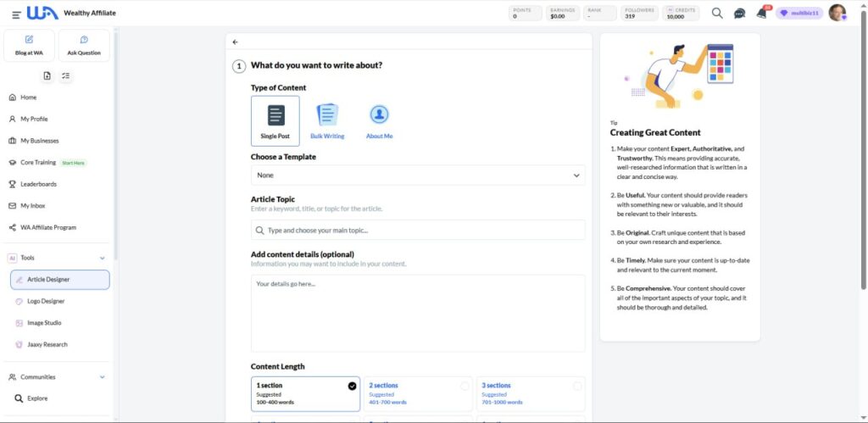Expand the Communities section chevron
Screen dimensions: 868x423
click(102, 377)
